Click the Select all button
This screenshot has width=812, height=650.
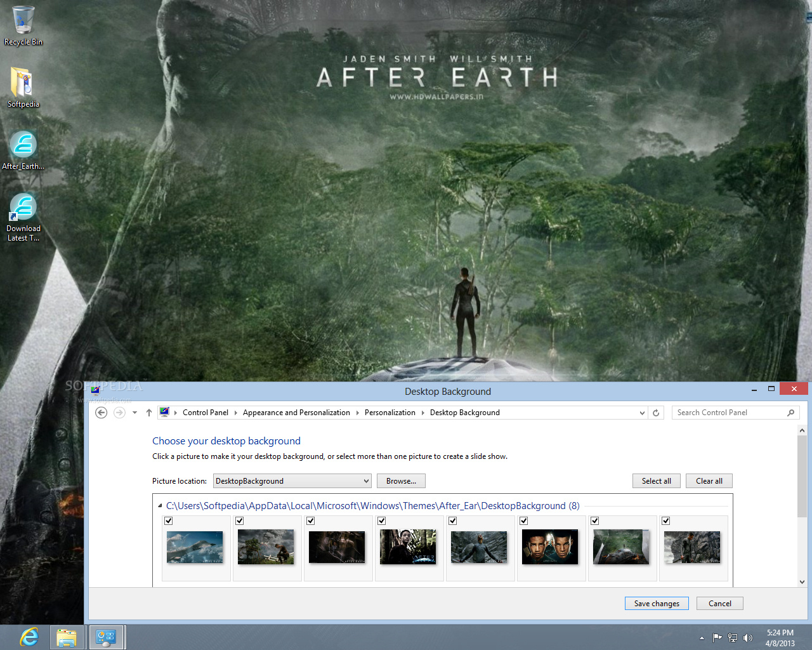point(657,481)
